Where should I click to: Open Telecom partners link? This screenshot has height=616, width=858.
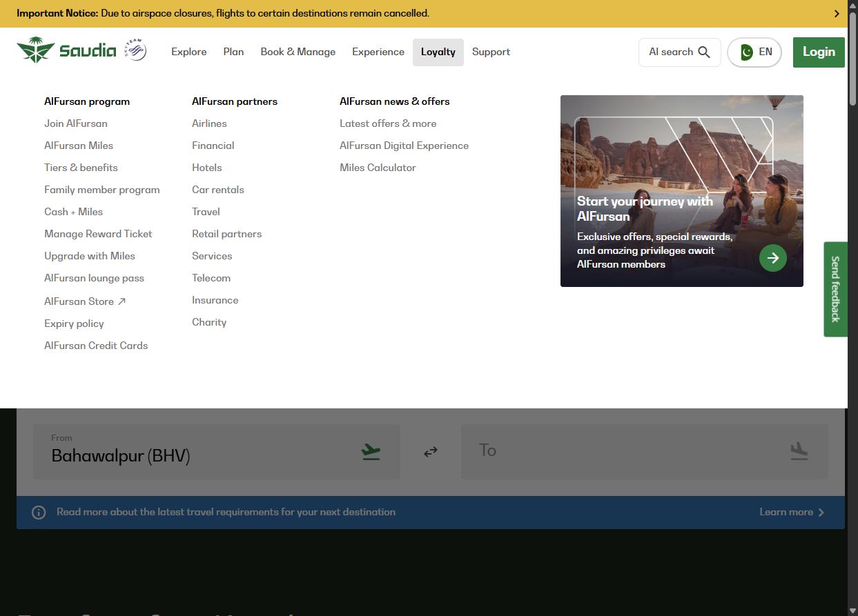(211, 278)
